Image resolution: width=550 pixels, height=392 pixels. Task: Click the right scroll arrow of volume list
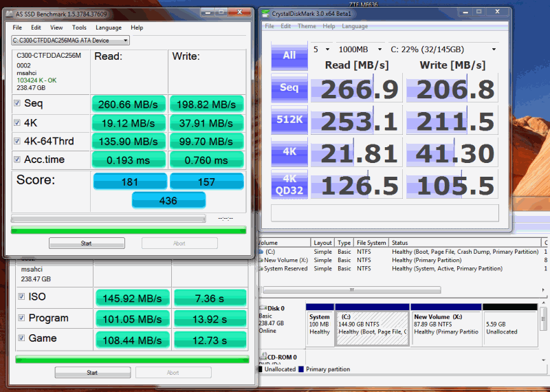pyautogui.click(x=543, y=290)
